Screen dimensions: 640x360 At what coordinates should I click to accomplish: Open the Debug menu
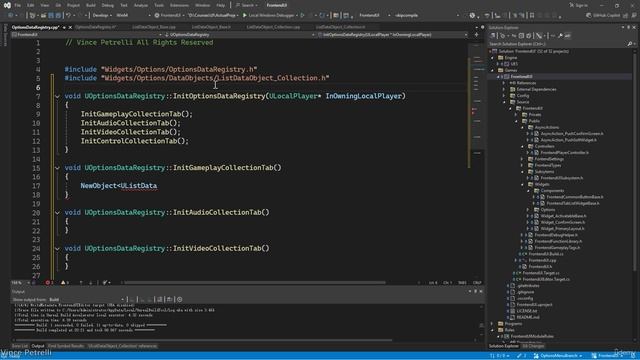[x=108, y=5]
